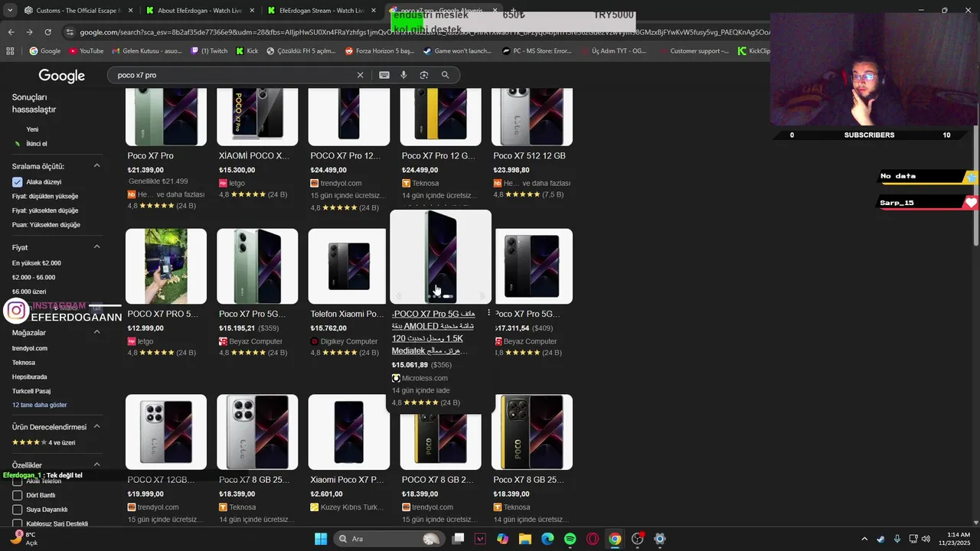980x551 pixels.
Task: Click the Google logo
Action: 62,76
